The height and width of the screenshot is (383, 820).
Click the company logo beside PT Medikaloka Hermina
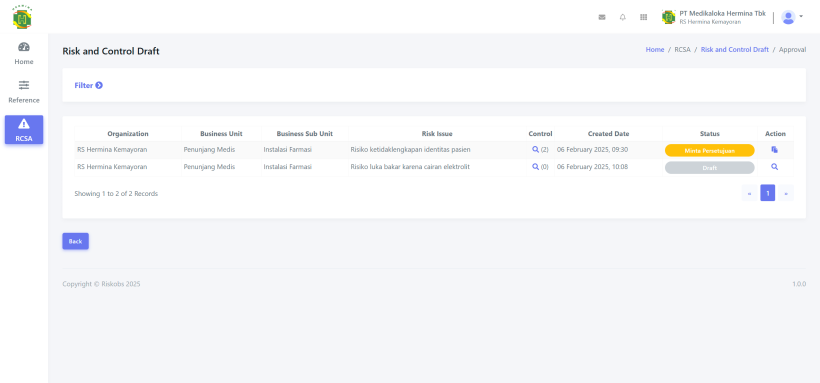point(668,17)
